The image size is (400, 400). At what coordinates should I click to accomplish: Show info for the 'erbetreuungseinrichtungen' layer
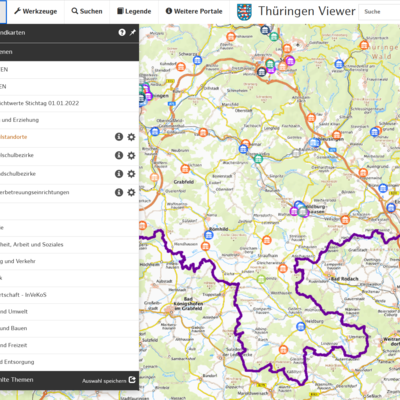point(119,192)
